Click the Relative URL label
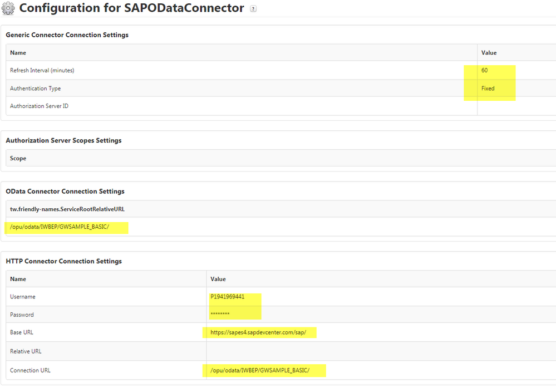 (26, 351)
